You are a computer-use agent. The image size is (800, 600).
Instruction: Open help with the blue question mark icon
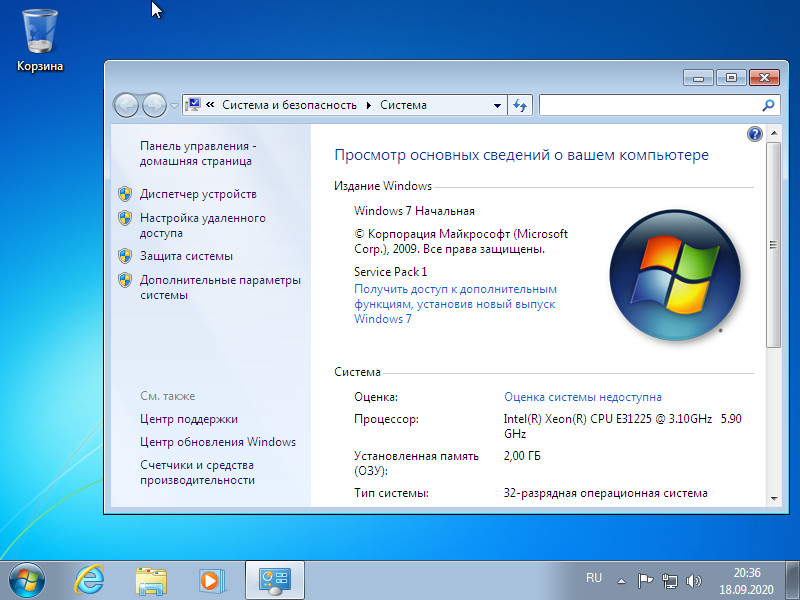tap(755, 134)
